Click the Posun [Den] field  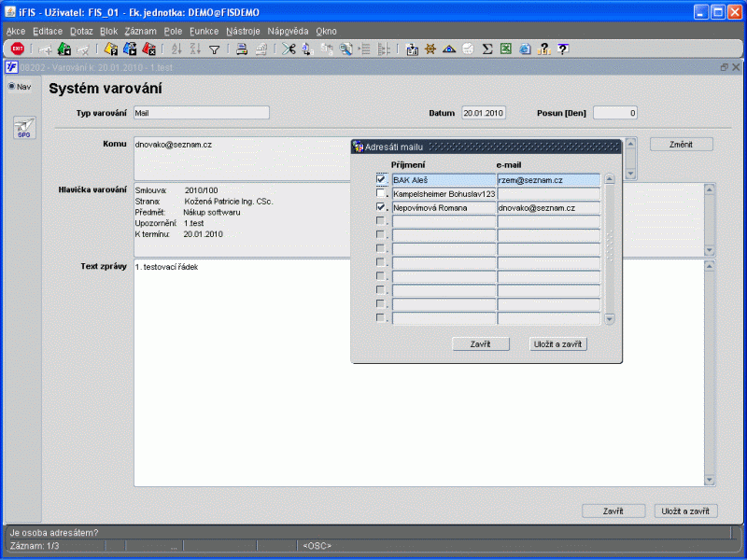pyautogui.click(x=615, y=113)
